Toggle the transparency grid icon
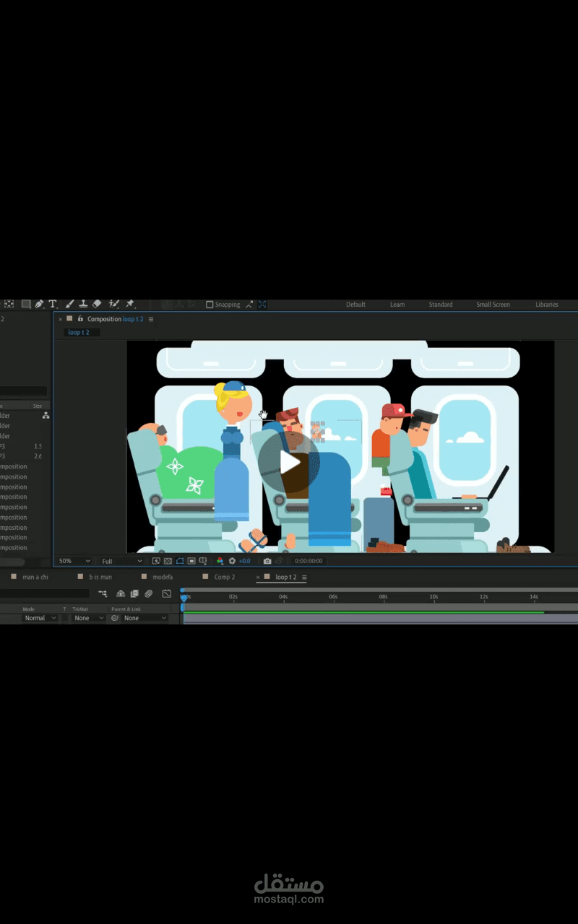578x924 pixels. tap(168, 561)
